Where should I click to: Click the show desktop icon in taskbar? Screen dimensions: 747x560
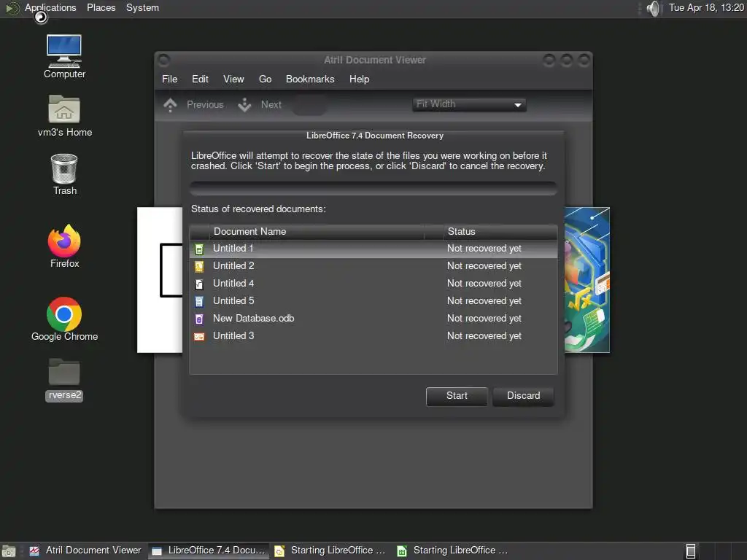[x=9, y=551]
